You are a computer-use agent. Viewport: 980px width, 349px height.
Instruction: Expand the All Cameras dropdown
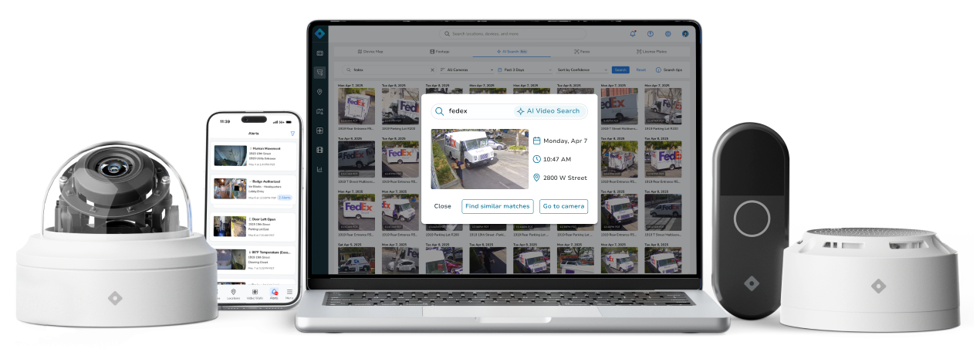point(465,69)
